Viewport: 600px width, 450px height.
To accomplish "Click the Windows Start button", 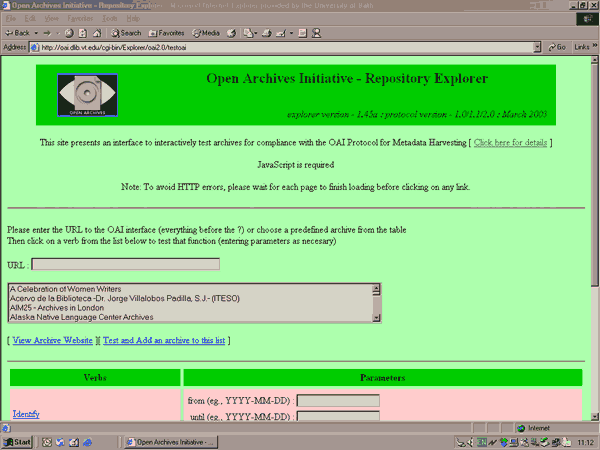I will coord(18,441).
